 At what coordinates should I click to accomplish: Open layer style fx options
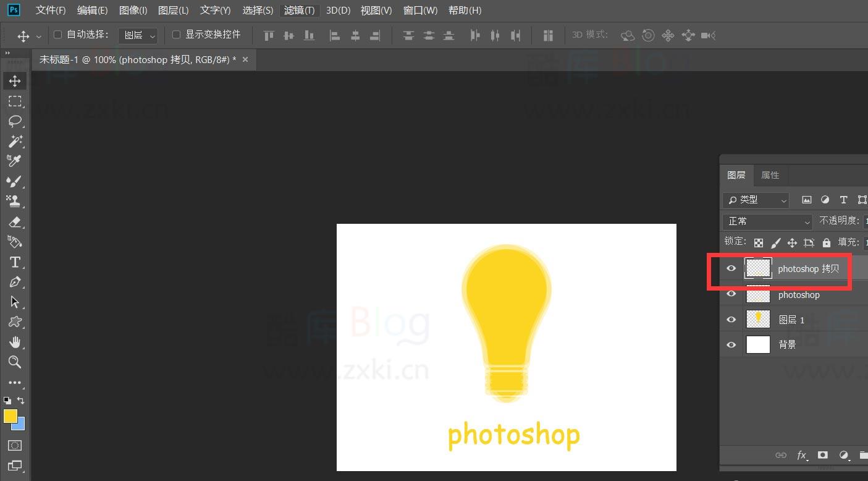802,456
